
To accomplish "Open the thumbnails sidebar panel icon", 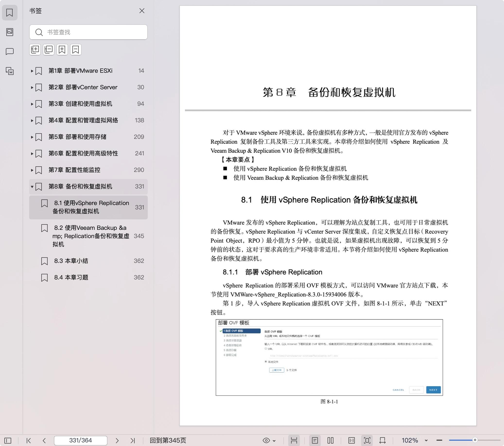I will (10, 32).
